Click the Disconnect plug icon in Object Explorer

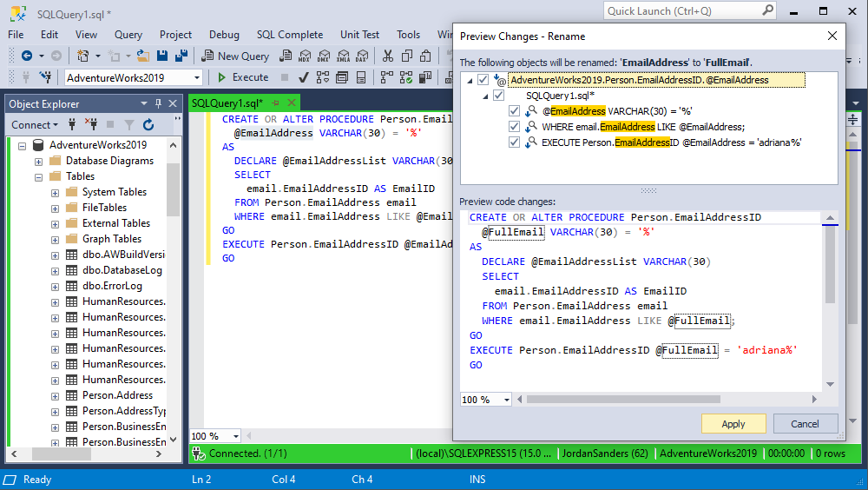pos(91,124)
